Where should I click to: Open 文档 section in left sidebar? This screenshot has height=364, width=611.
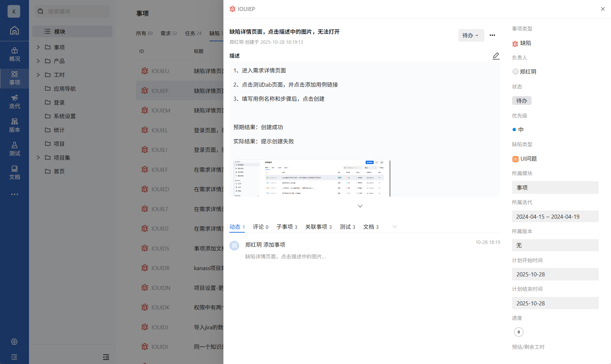pos(14,173)
